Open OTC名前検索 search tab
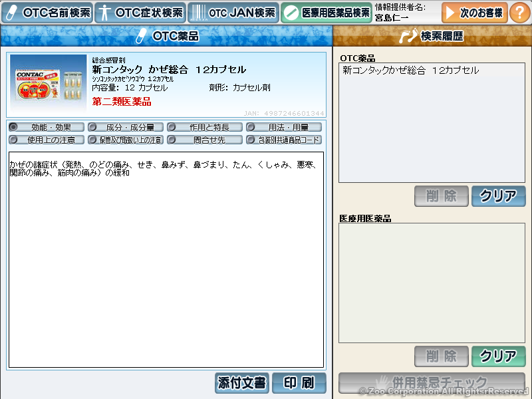 pyautogui.click(x=47, y=13)
